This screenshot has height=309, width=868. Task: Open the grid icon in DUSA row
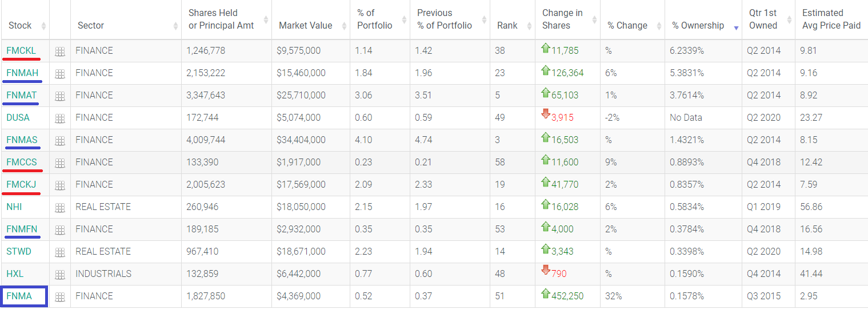(x=60, y=118)
